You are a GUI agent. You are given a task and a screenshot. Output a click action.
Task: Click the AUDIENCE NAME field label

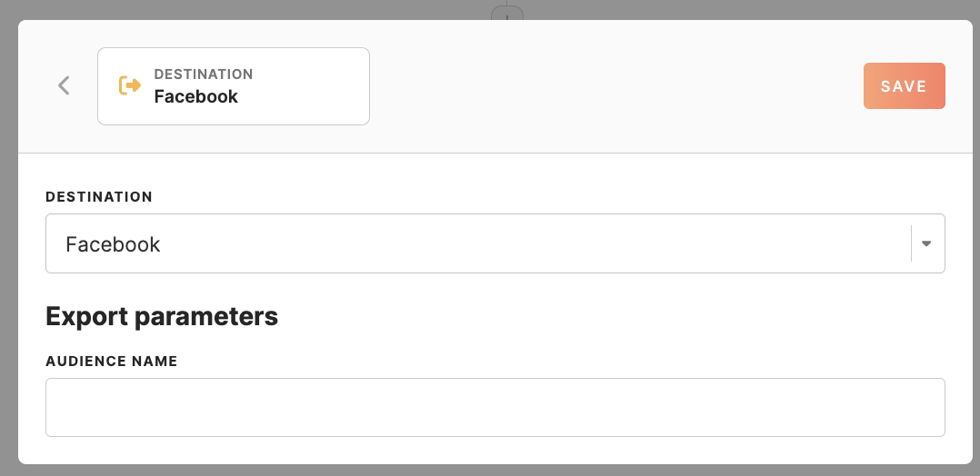point(111,361)
